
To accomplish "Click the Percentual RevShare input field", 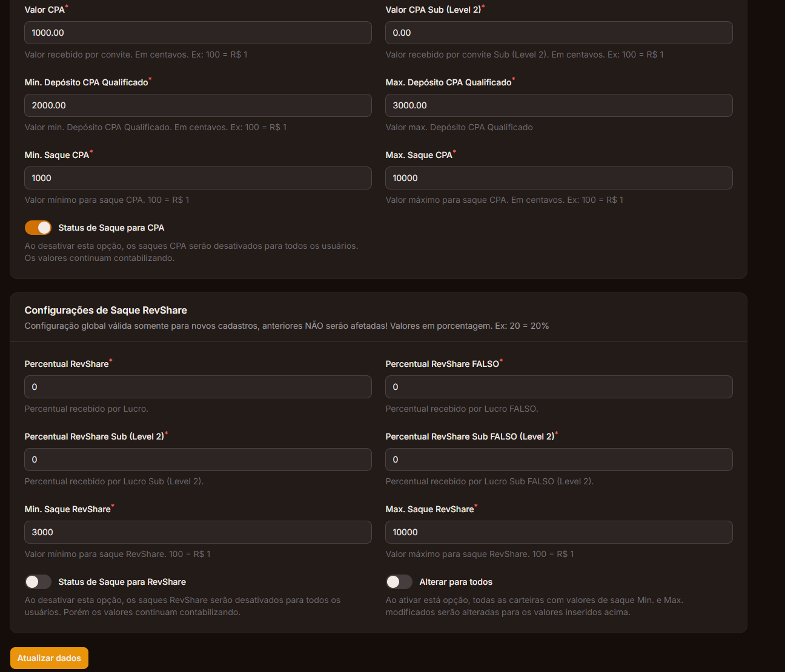I will (197, 387).
